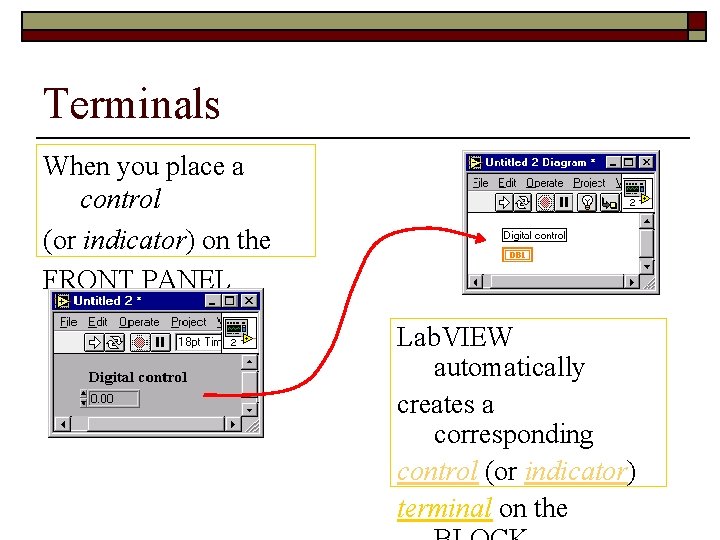Open Operate menu in Diagram window

545,183
